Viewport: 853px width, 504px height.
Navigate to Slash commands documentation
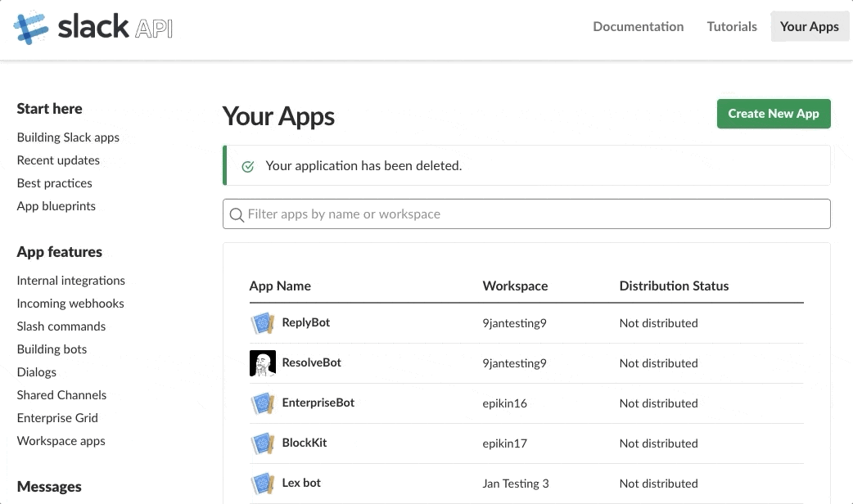(x=61, y=326)
